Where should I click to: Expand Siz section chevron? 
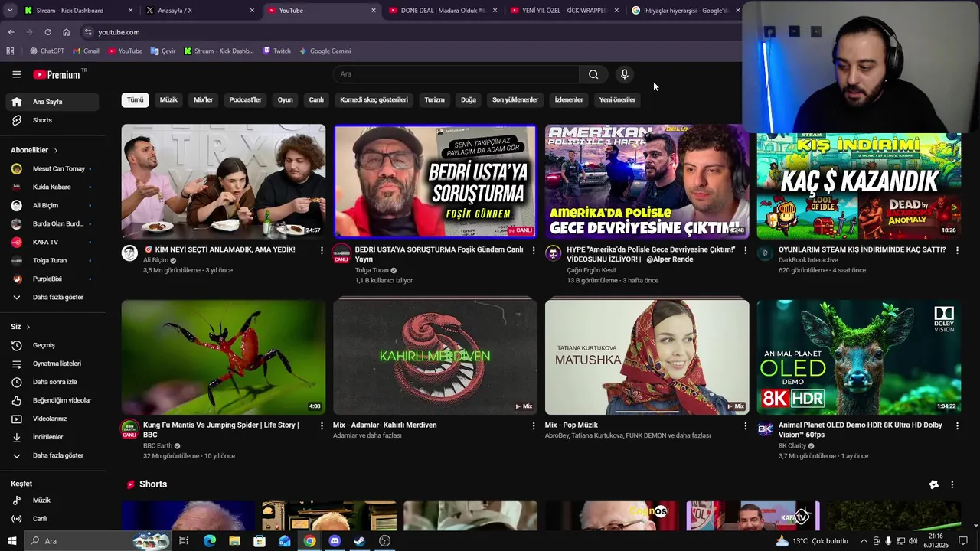point(28,327)
